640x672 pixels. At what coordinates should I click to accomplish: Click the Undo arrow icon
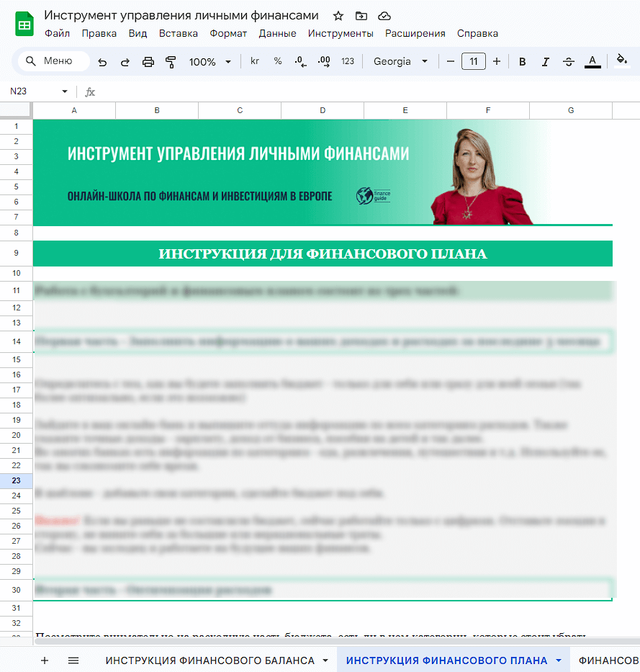102,62
